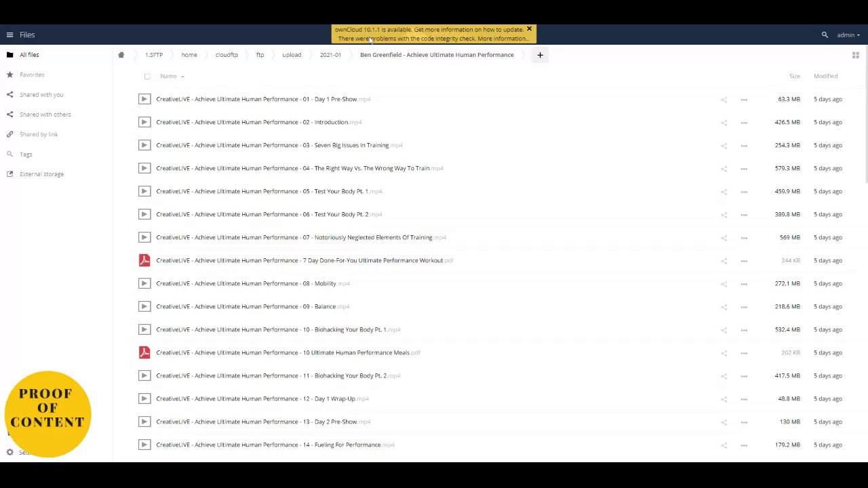Click 'More information' link in update banner
The width and height of the screenshot is (868, 488).
[x=502, y=39]
